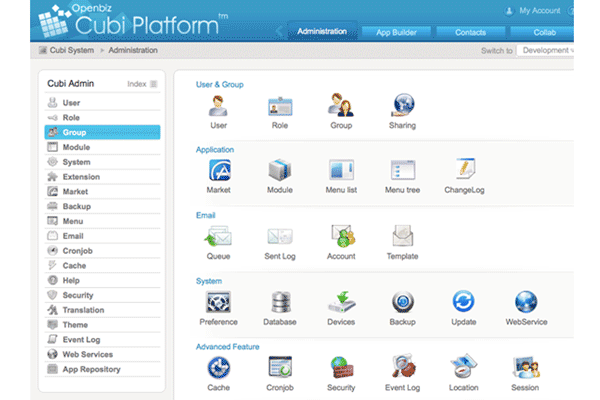Open the User icon under User & Group
The height and width of the screenshot is (400, 600).
pyautogui.click(x=218, y=106)
